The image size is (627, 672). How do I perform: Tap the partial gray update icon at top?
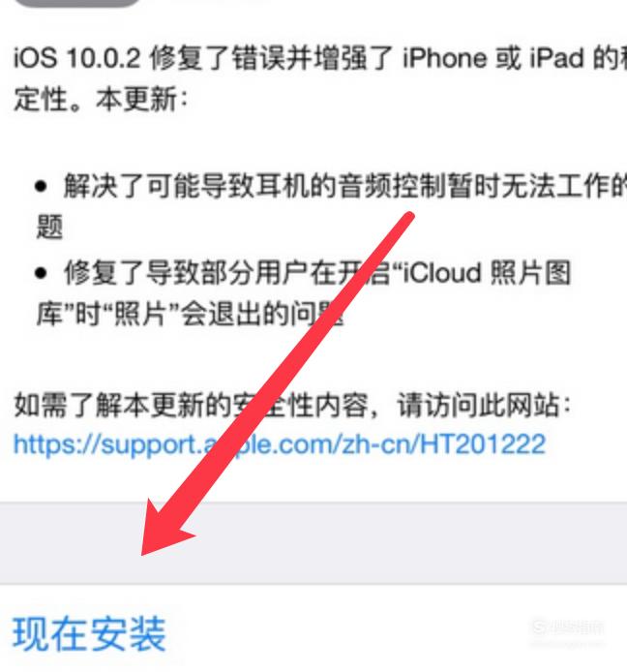(77, 4)
